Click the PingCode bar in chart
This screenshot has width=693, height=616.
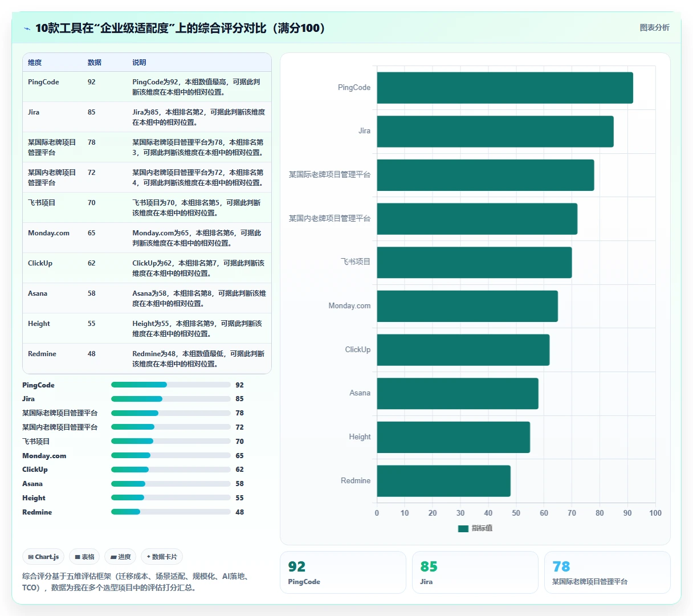click(x=505, y=88)
